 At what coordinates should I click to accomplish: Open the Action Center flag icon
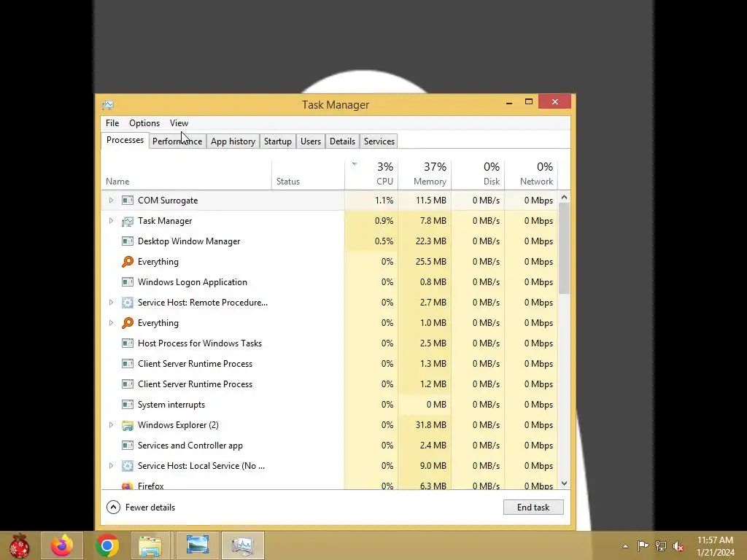[643, 545]
